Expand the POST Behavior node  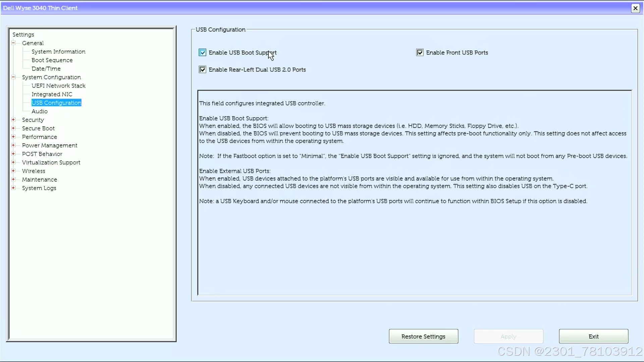click(13, 154)
